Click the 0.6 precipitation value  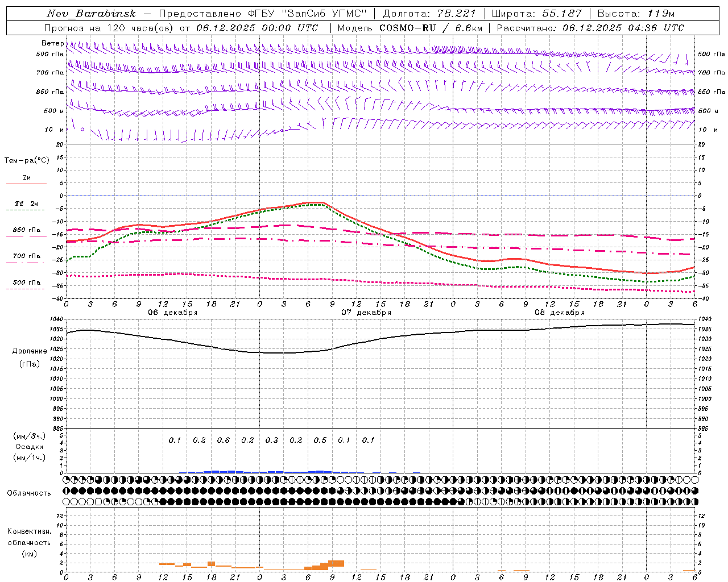click(224, 440)
